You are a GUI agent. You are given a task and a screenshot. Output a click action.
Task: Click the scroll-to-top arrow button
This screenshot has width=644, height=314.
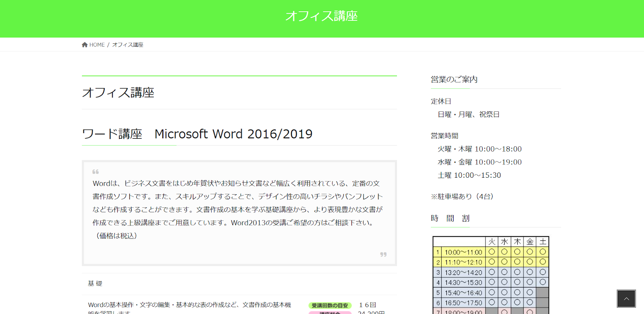pyautogui.click(x=626, y=299)
